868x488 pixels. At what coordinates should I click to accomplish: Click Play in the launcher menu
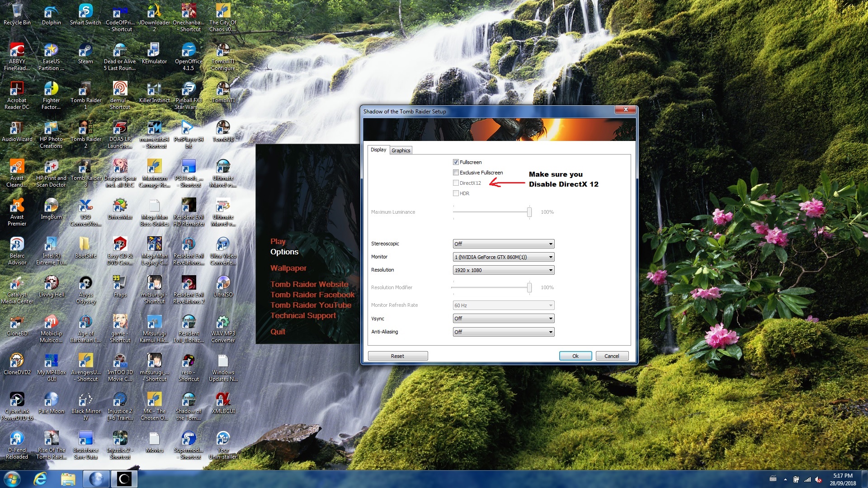pyautogui.click(x=278, y=241)
